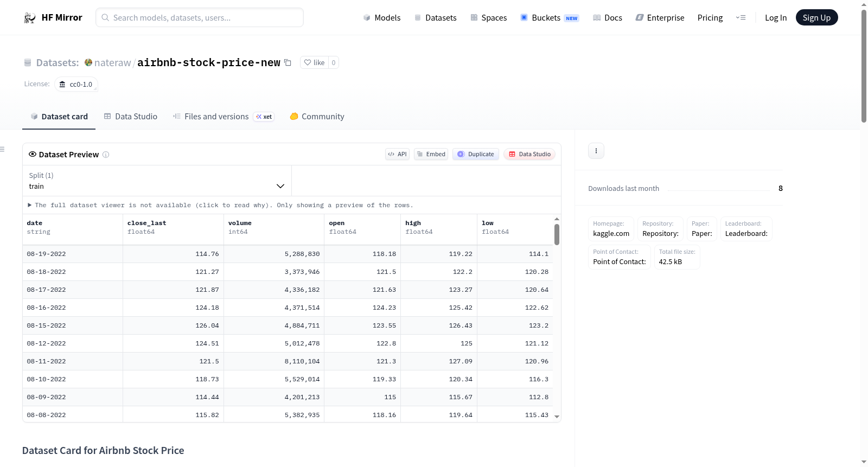This screenshot has width=868, height=467.
Task: Click the page vertical scrollbar
Action: pyautogui.click(x=864, y=65)
